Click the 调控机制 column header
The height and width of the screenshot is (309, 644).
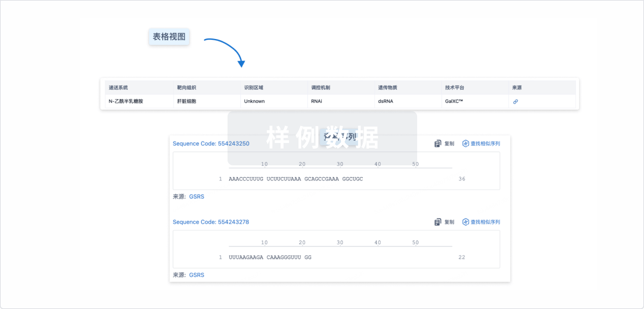320,88
